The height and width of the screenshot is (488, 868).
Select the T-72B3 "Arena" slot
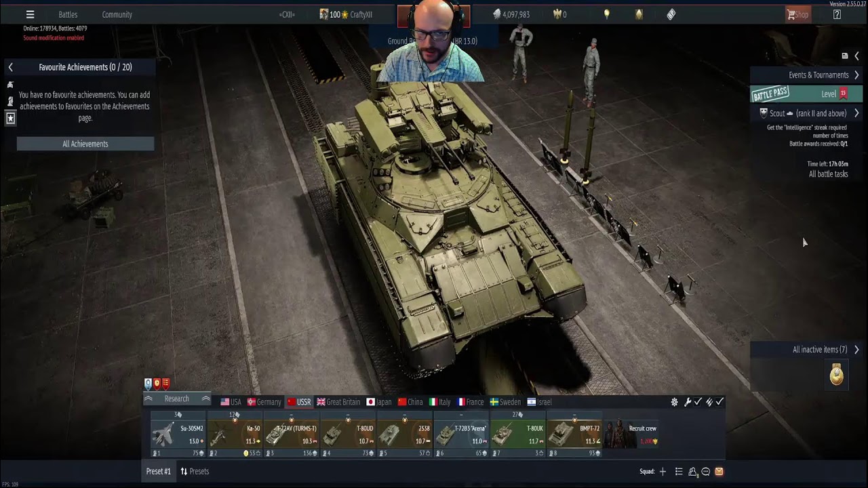[x=461, y=434]
